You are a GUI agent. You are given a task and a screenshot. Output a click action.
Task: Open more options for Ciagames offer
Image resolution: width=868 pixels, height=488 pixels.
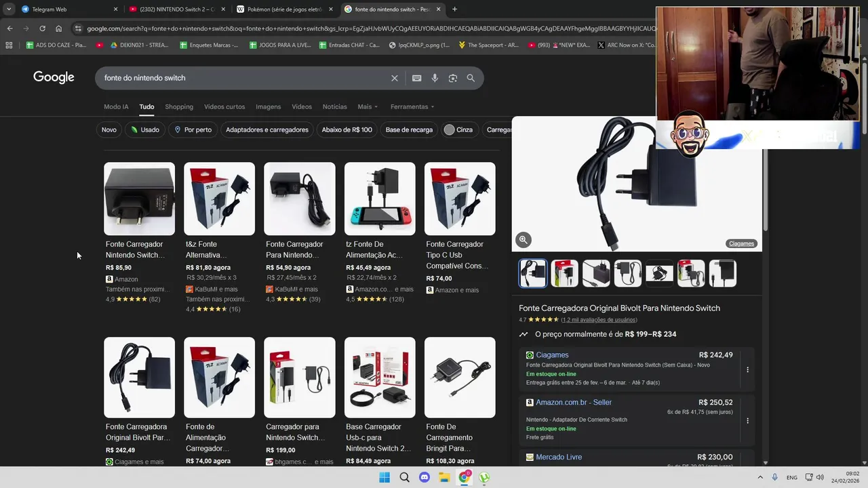[x=747, y=369]
